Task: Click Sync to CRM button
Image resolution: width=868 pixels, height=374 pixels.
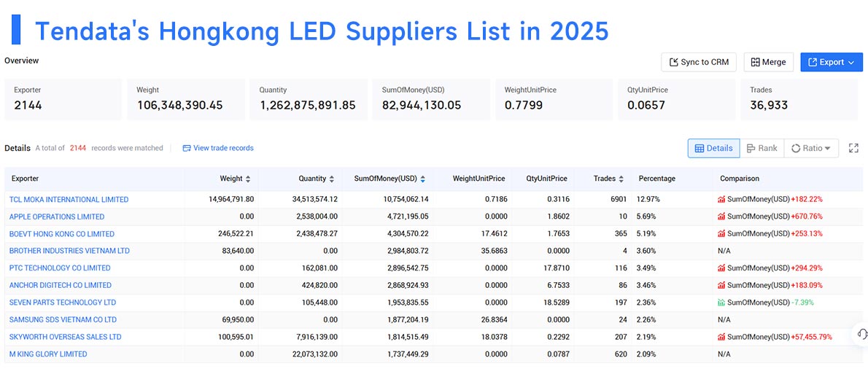Action: [699, 62]
